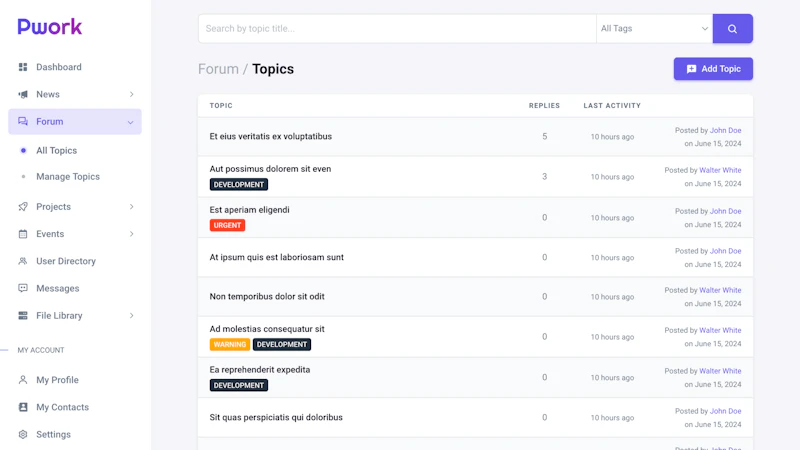The image size is (800, 450).
Task: Click the TOPIC column header
Action: tap(221, 106)
